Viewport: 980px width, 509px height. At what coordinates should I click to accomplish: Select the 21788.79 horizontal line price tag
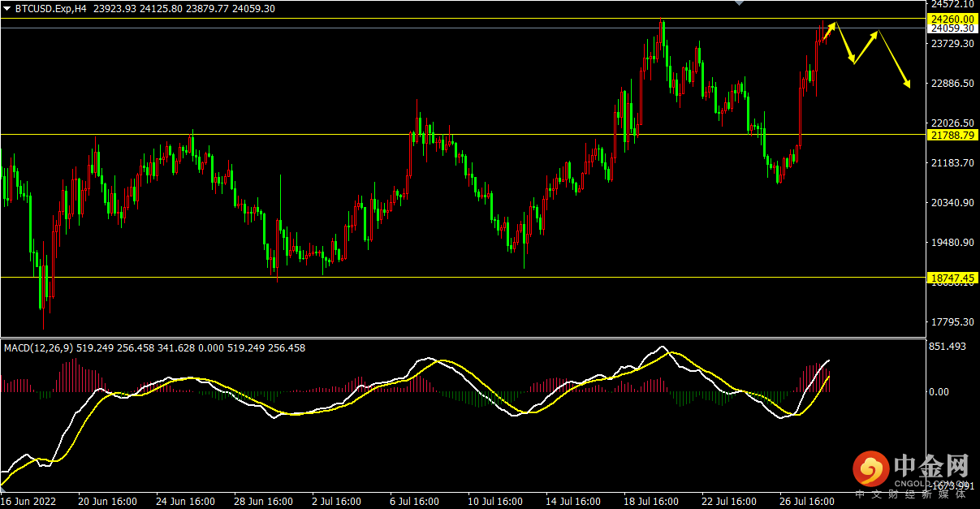(952, 135)
